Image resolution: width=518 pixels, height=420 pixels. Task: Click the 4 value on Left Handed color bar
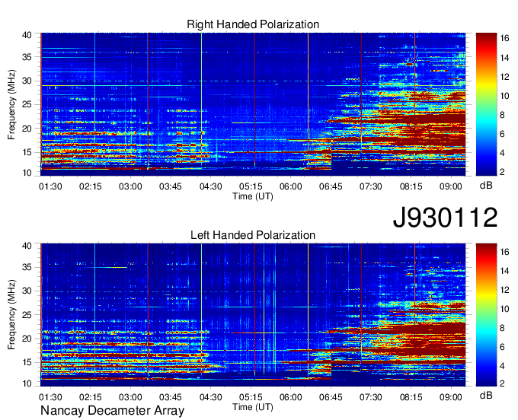pyautogui.click(x=503, y=366)
